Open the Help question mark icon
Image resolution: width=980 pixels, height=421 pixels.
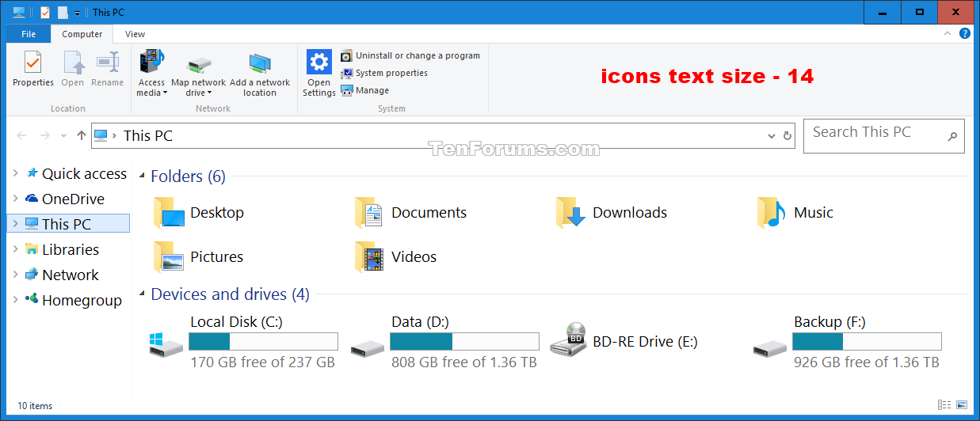click(964, 34)
